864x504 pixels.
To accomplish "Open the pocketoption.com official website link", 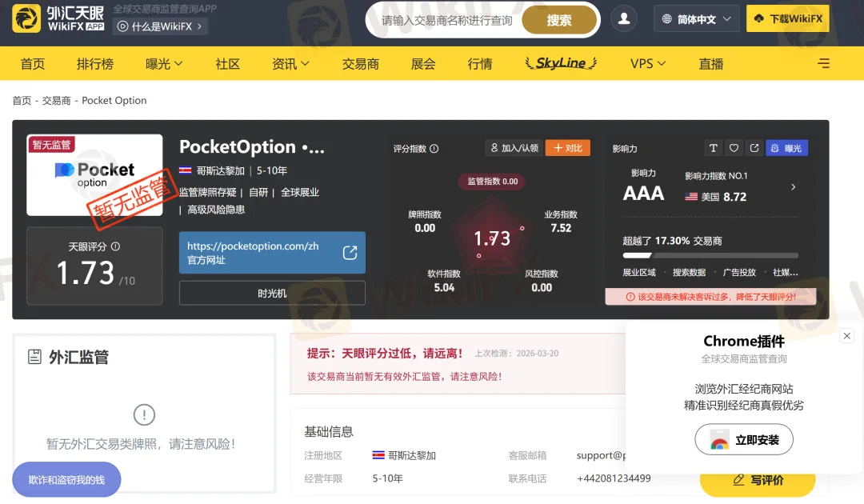I will [272, 253].
